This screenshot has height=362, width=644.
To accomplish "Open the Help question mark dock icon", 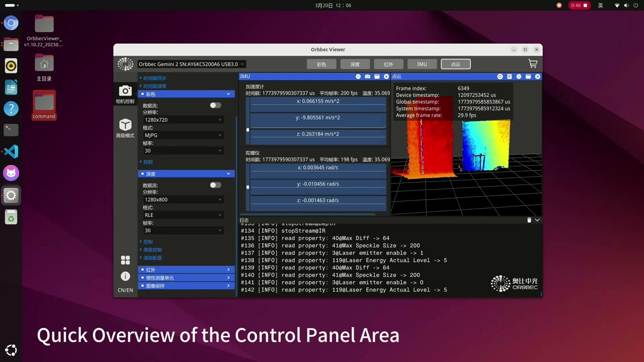I will [11, 109].
